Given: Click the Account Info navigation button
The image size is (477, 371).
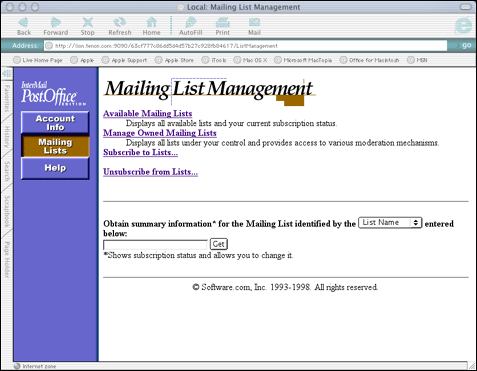Looking at the screenshot, I should point(55,123).
